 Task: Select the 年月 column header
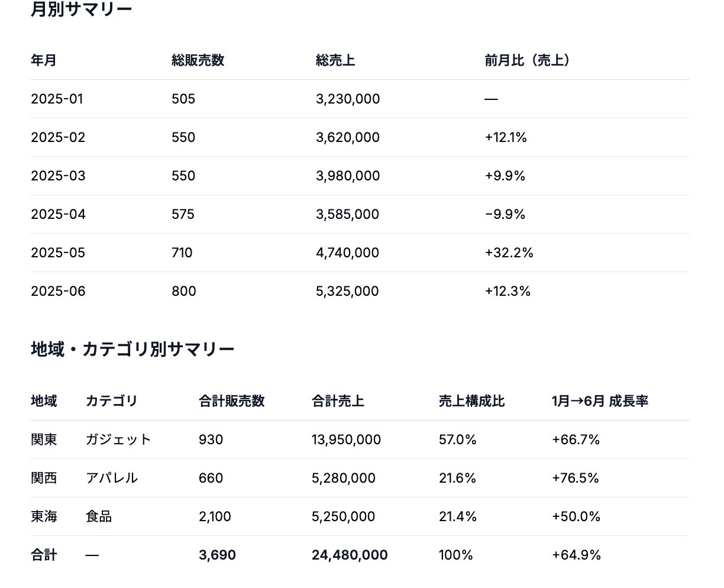[44, 60]
